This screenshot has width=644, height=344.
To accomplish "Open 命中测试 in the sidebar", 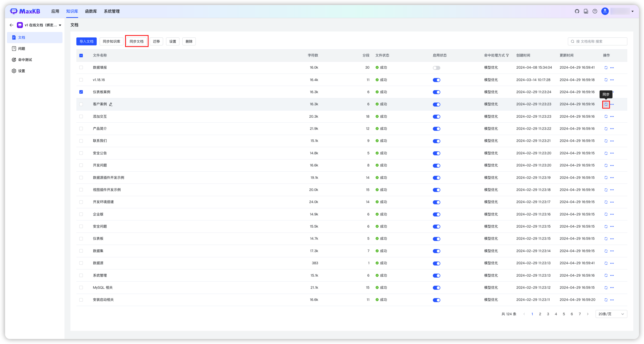I will coord(25,60).
